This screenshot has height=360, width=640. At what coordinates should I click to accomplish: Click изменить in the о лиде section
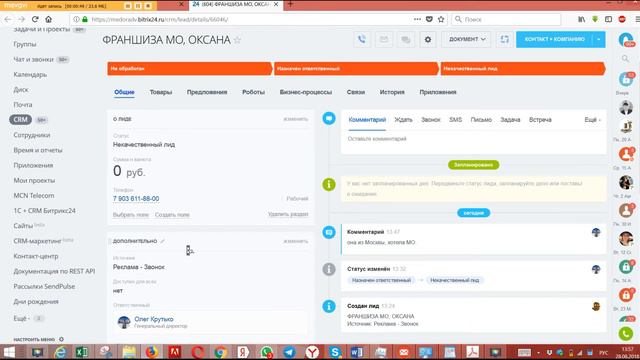296,119
